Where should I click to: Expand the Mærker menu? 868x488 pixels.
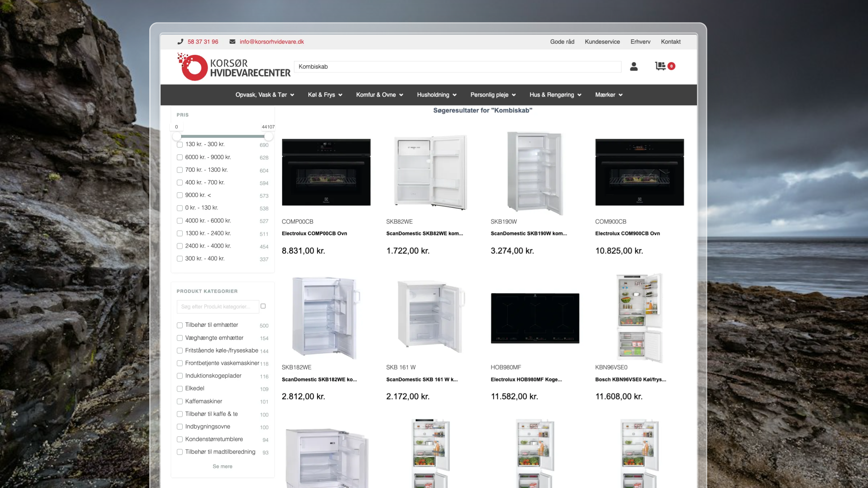click(609, 95)
